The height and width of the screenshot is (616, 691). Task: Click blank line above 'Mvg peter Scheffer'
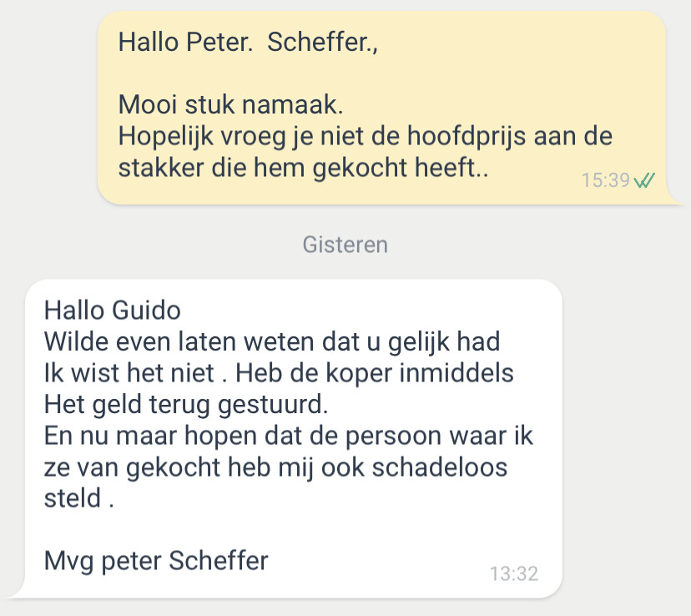point(291,530)
